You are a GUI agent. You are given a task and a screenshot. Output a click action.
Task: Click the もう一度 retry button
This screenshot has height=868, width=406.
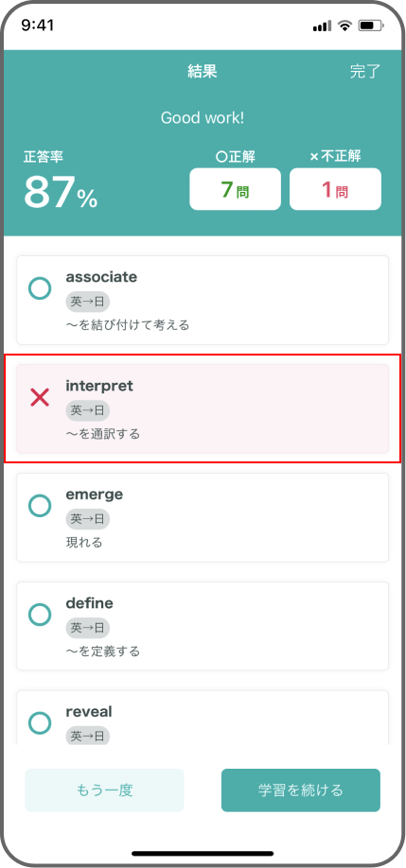[x=104, y=790]
